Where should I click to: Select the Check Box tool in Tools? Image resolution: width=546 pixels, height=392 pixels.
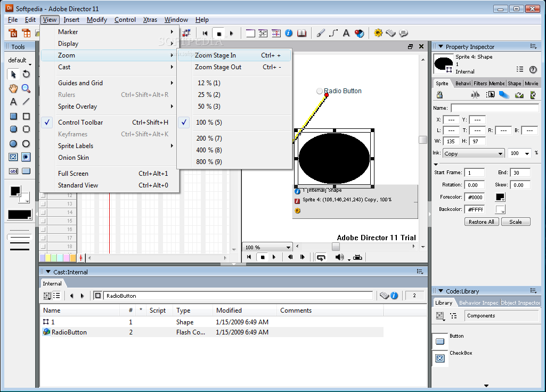tap(13, 157)
